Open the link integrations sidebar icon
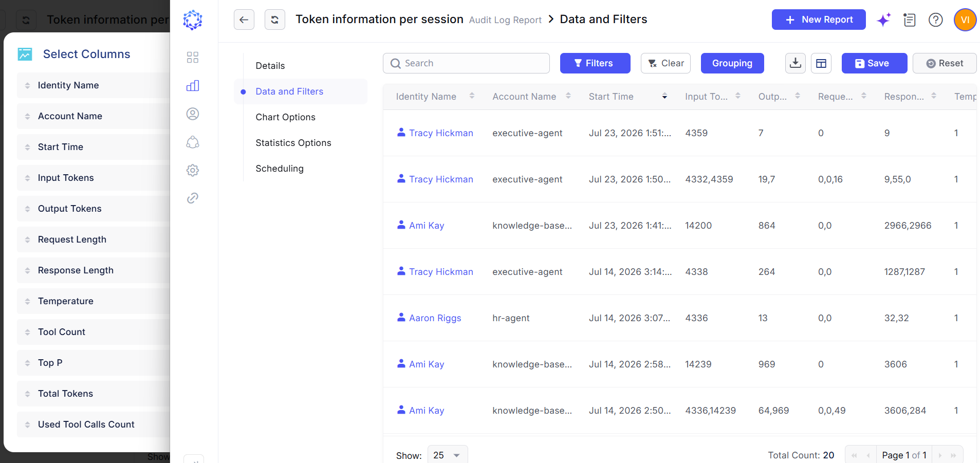 (x=193, y=198)
